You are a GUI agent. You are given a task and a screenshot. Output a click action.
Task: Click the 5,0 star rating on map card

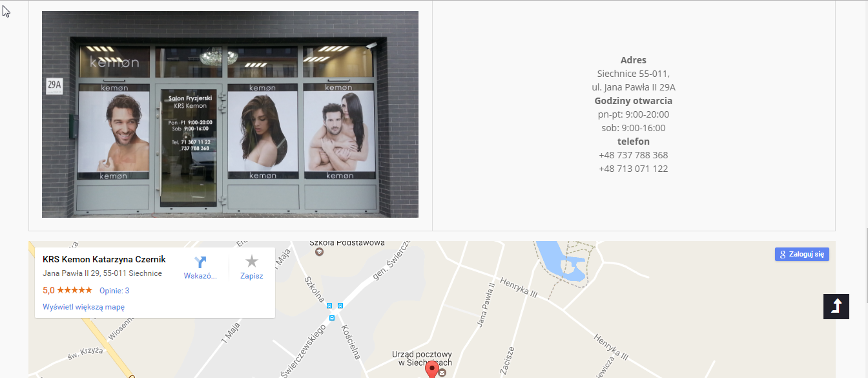pos(67,291)
